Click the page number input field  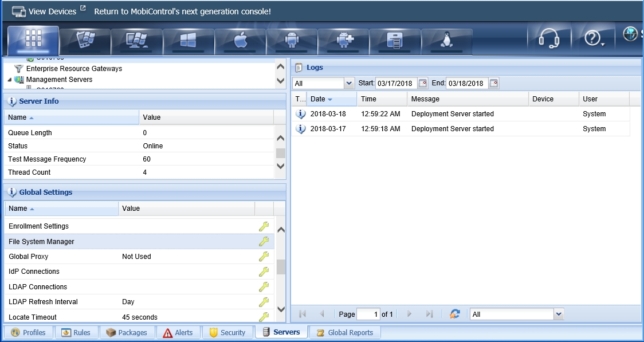368,314
